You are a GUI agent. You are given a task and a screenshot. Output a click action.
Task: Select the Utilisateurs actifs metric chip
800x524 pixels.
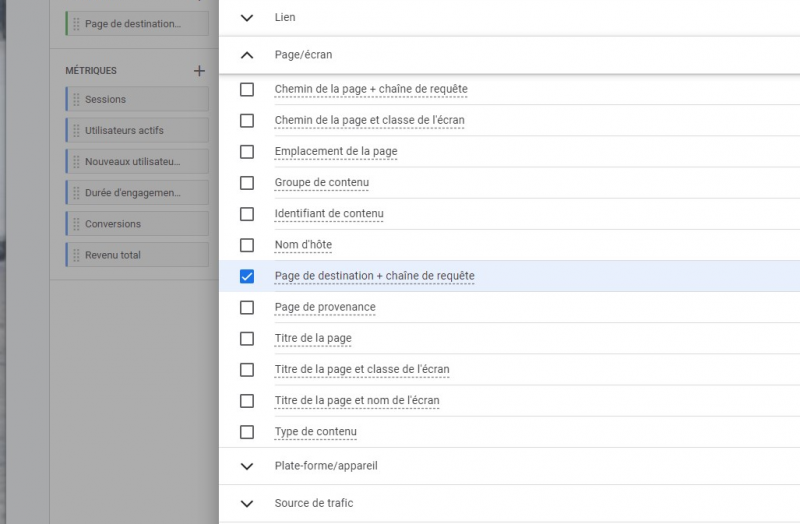click(137, 131)
